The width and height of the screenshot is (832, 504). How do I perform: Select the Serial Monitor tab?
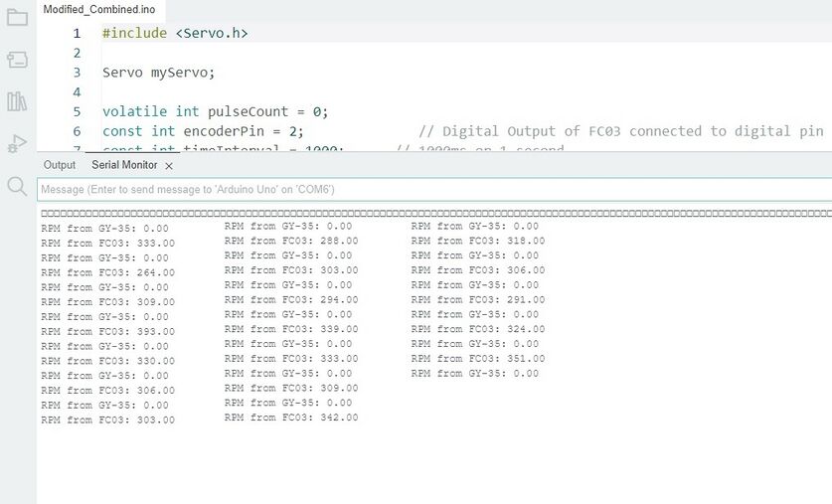124,165
